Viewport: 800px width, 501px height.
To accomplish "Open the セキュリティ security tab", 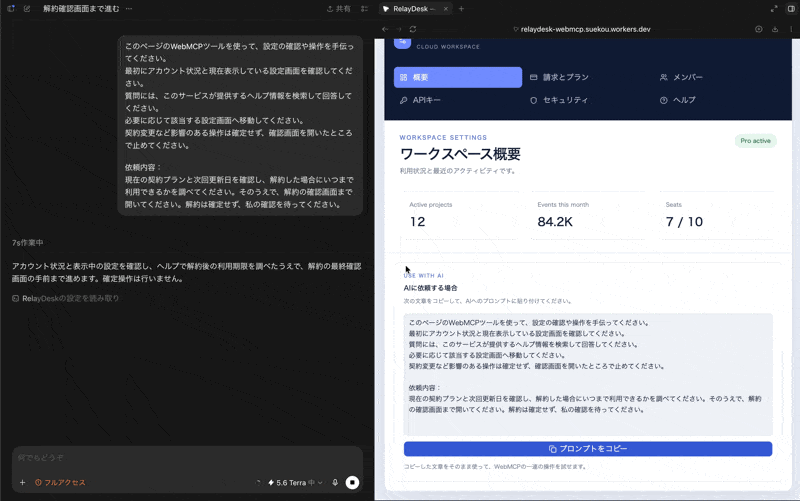I will pyautogui.click(x=560, y=100).
